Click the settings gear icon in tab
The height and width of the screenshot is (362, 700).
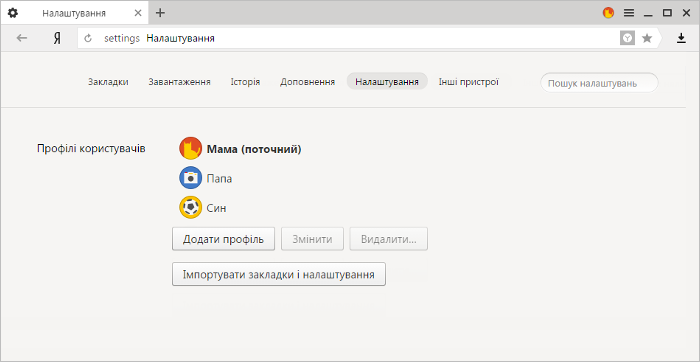click(13, 13)
